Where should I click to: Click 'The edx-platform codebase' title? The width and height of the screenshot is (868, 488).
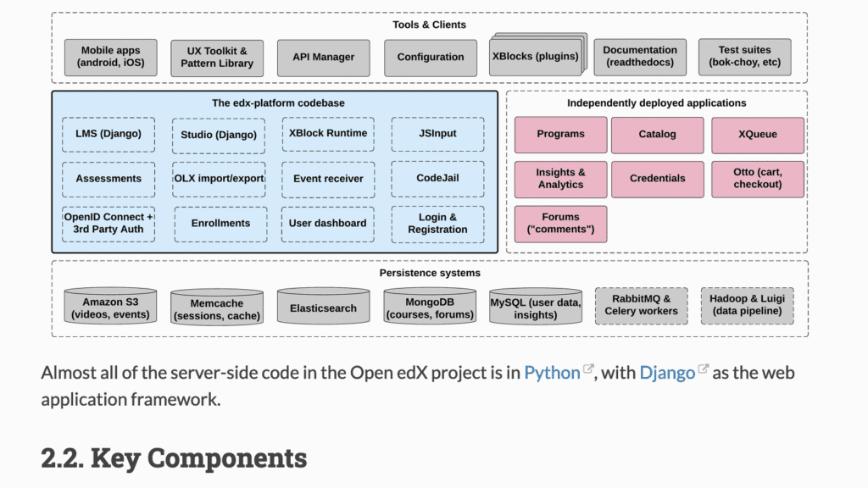278,103
